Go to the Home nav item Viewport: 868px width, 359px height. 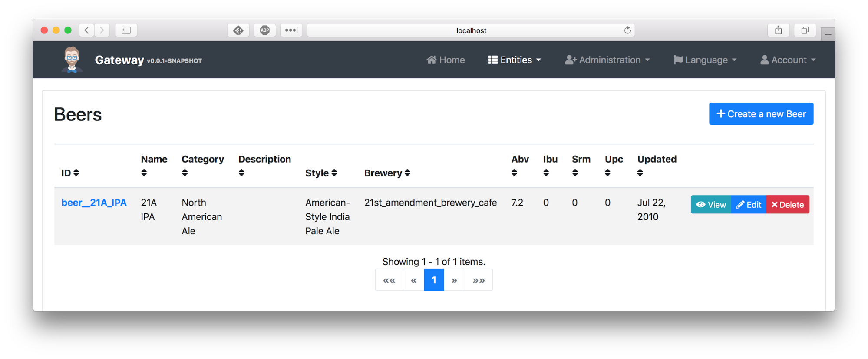click(x=446, y=60)
